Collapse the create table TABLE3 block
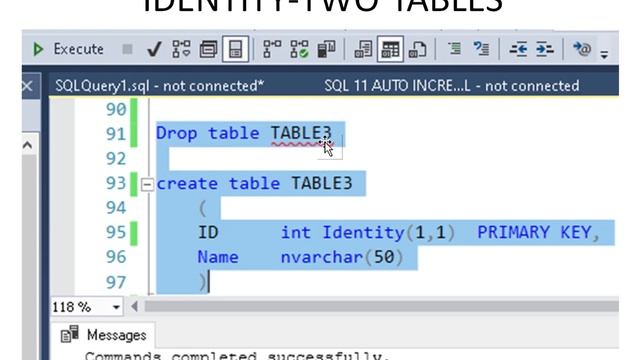The width and height of the screenshot is (640, 360). pyautogui.click(x=147, y=184)
